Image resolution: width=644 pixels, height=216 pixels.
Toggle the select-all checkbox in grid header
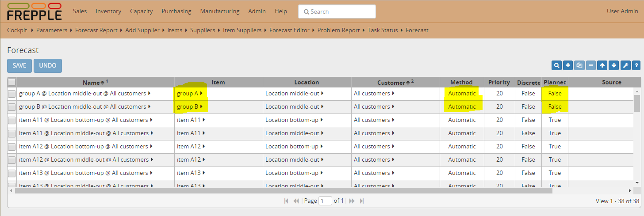(x=12, y=82)
